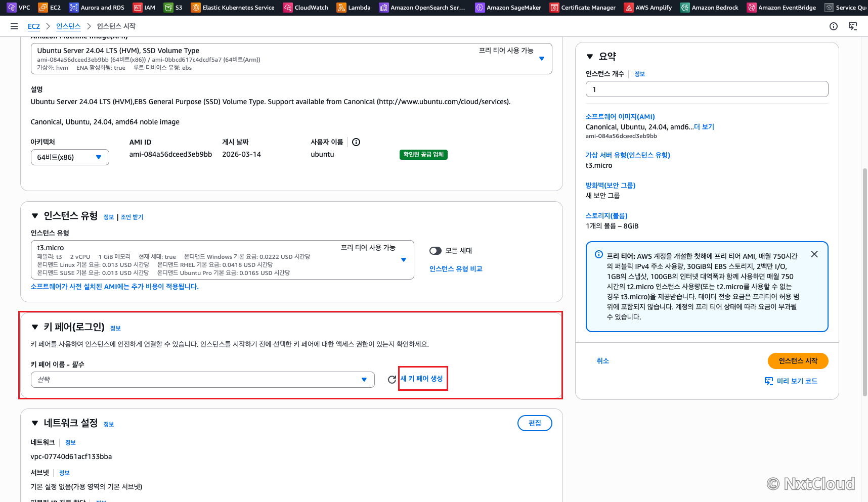The image size is (868, 502).
Task: Open 정보 link beside 서브넷 label
Action: 64,473
